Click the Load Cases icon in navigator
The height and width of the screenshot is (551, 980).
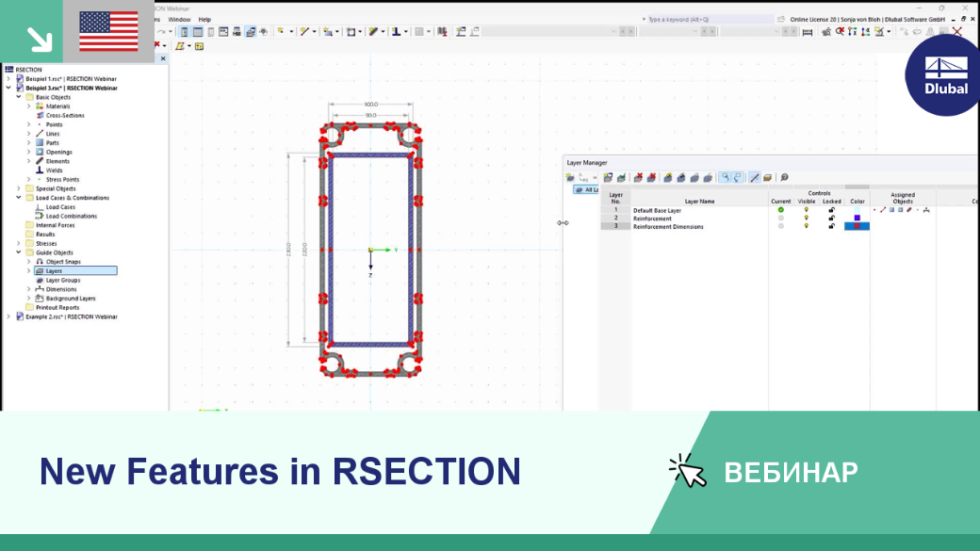tap(40, 207)
